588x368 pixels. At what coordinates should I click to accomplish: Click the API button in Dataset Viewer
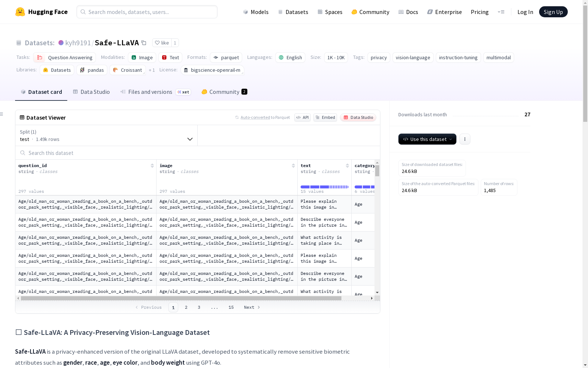click(302, 117)
